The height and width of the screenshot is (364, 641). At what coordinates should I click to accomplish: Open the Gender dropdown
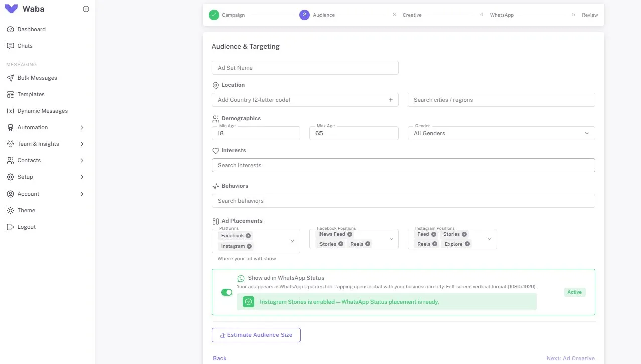click(502, 133)
